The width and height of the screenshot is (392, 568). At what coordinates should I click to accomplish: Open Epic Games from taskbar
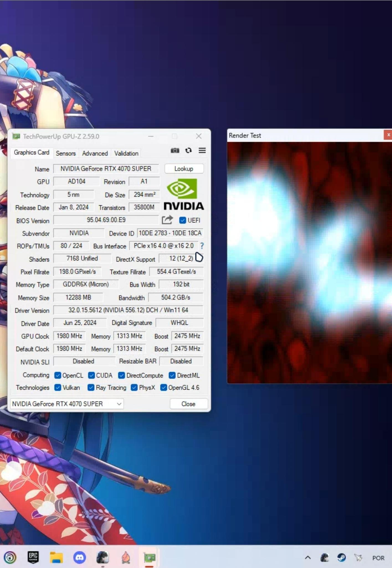(33, 557)
